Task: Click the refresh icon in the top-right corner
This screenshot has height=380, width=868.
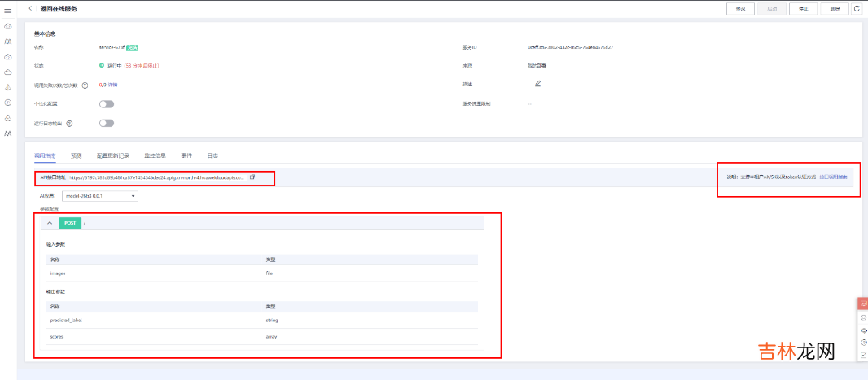Action: tap(857, 8)
